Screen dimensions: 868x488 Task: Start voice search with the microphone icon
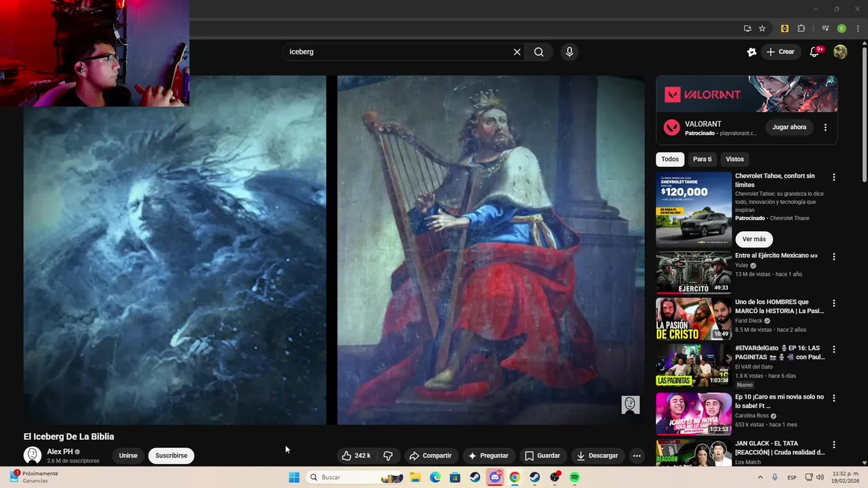570,52
